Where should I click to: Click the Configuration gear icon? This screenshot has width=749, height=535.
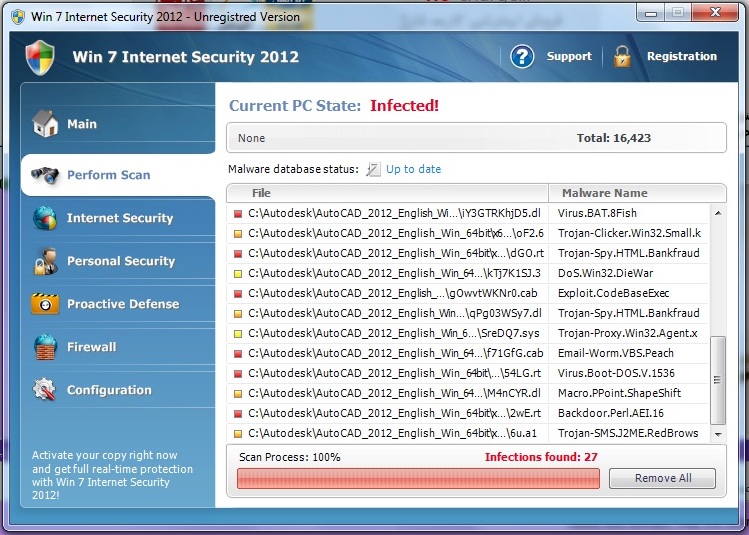point(45,390)
